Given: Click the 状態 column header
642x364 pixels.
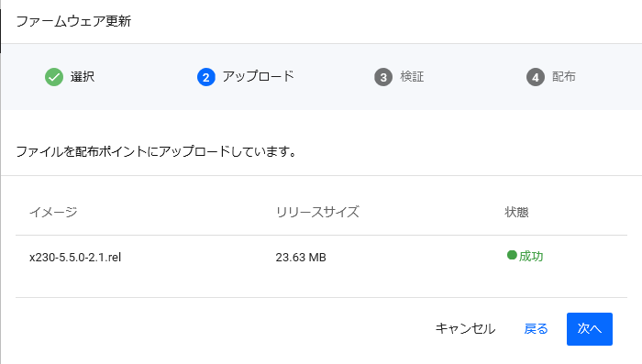Looking at the screenshot, I should tap(516, 212).
